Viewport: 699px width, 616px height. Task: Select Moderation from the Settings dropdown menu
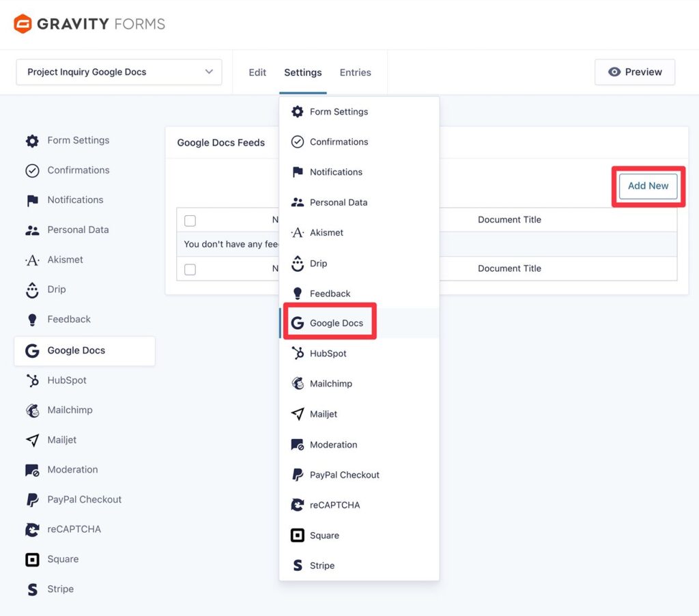tap(359, 445)
